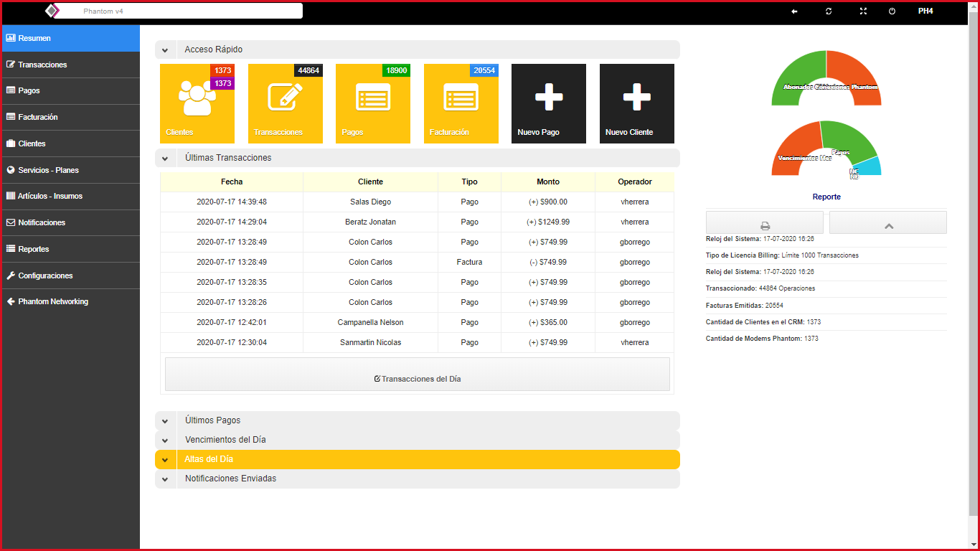
Task: Click the Reporte link under the charts
Action: point(826,197)
